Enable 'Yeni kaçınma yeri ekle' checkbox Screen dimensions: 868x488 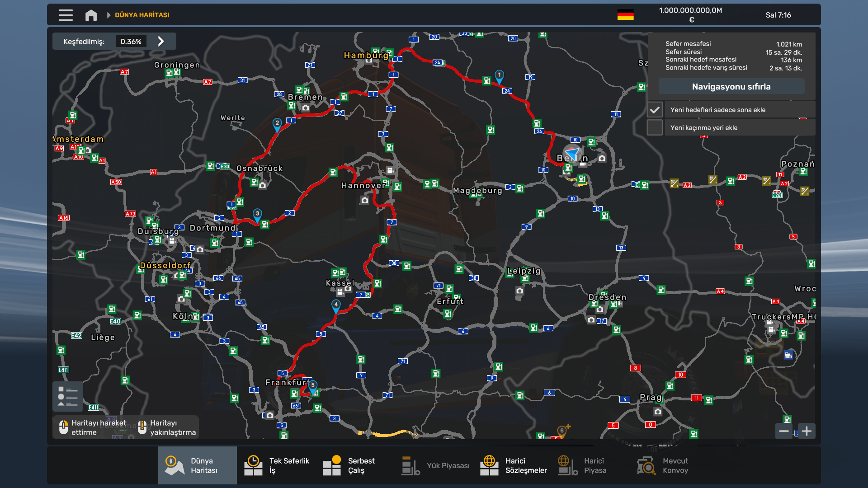[x=655, y=128]
